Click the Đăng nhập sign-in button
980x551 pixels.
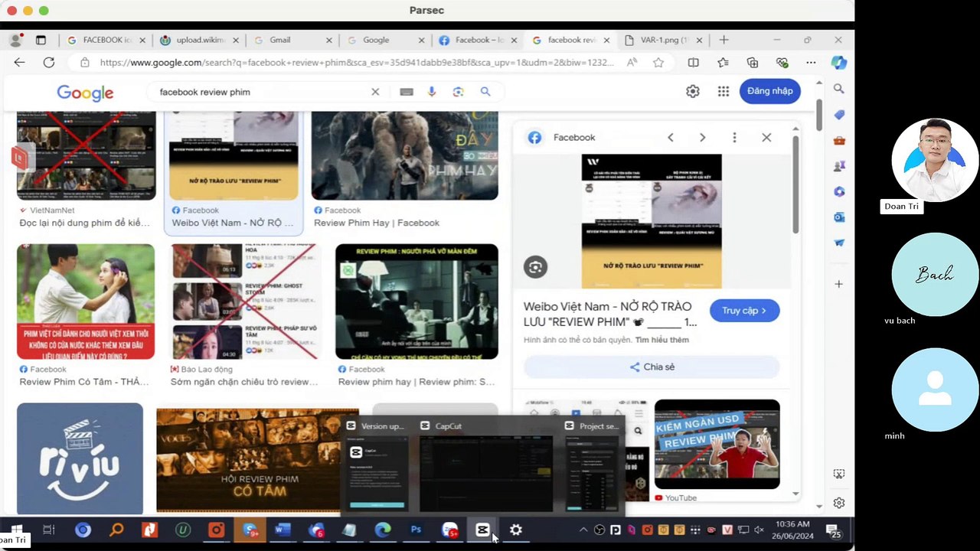point(769,91)
